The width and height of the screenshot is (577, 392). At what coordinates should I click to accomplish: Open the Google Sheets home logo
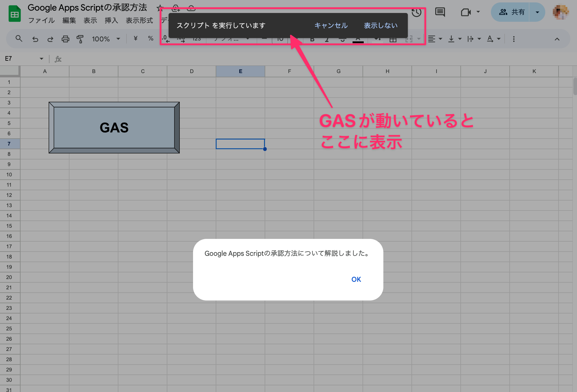pyautogui.click(x=15, y=14)
